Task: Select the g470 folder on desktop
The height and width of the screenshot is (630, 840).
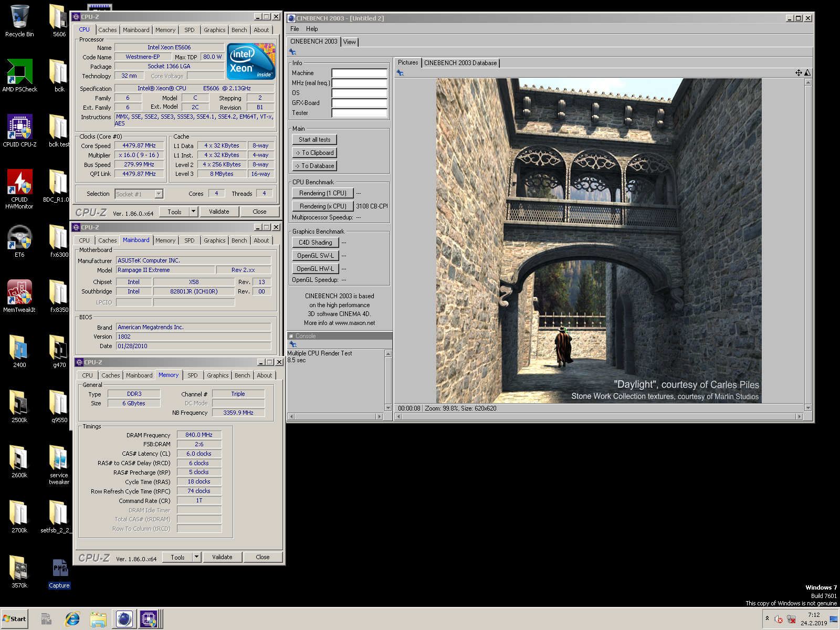Action: 59,352
